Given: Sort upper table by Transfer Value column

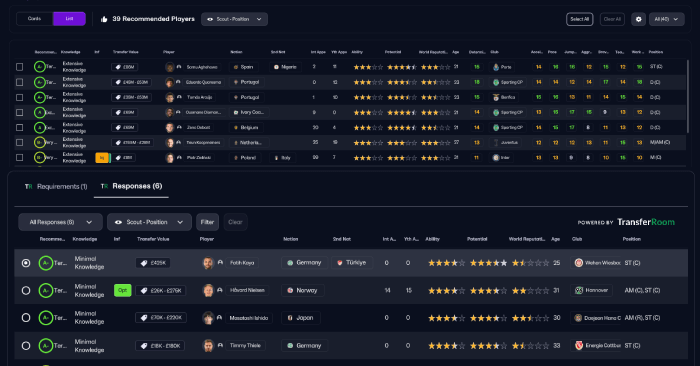Looking at the screenshot, I should click(125, 52).
